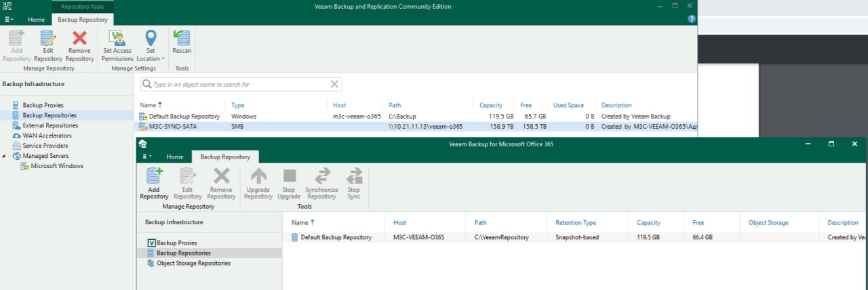Select Backup Proxies in the Office 365 tree
868x290 pixels.
[x=177, y=243]
